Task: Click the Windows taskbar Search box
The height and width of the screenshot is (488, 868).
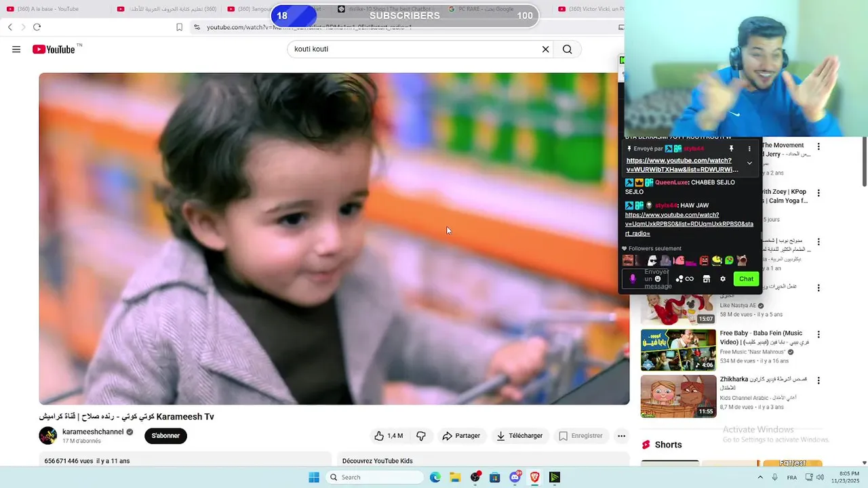Action: tap(375, 477)
